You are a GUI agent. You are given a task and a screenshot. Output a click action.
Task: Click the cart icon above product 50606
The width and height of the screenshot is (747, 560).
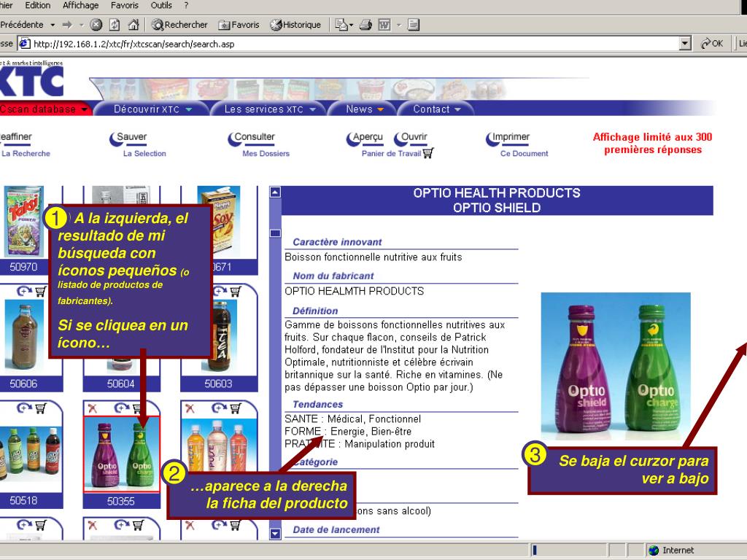pyautogui.click(x=41, y=290)
